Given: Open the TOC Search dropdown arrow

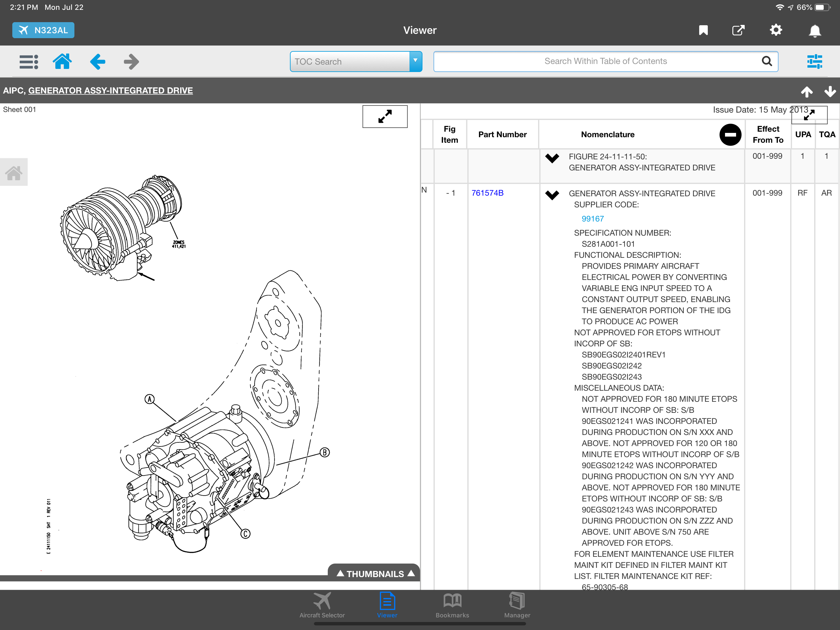Looking at the screenshot, I should [415, 61].
